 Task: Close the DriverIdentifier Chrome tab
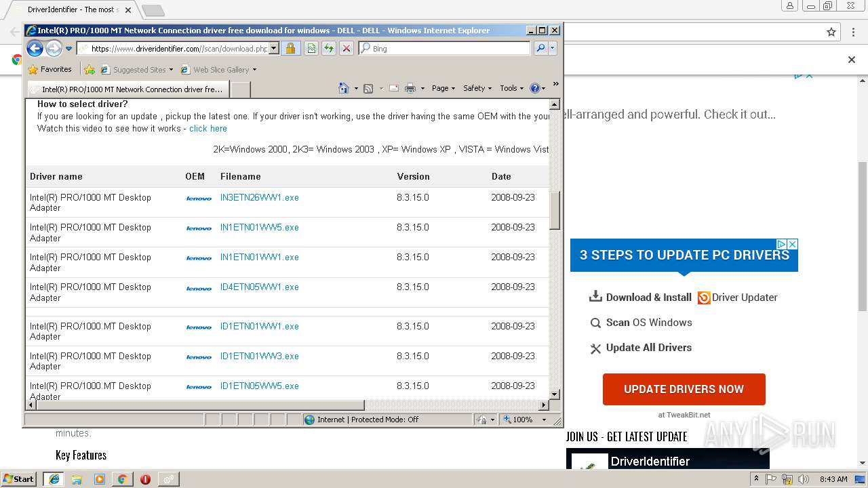click(x=128, y=10)
